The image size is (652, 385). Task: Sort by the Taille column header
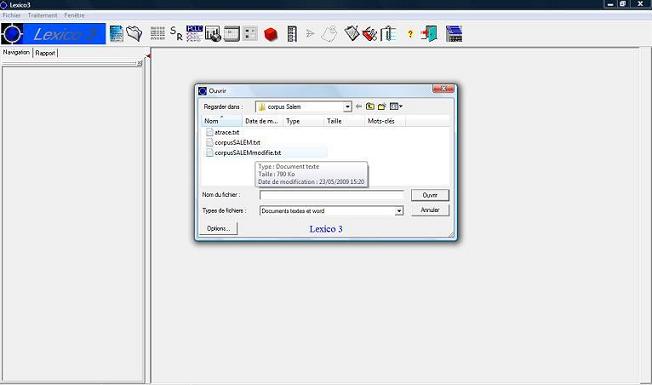pyautogui.click(x=344, y=121)
